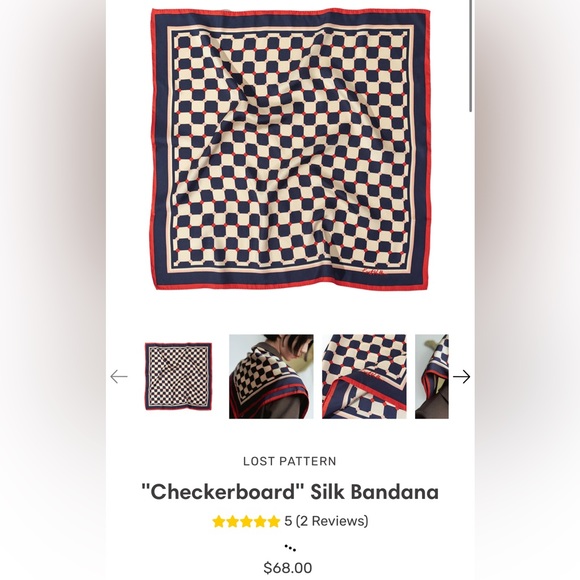The height and width of the screenshot is (580, 580).
Task: Click the middle yellow rating star
Action: 246,521
